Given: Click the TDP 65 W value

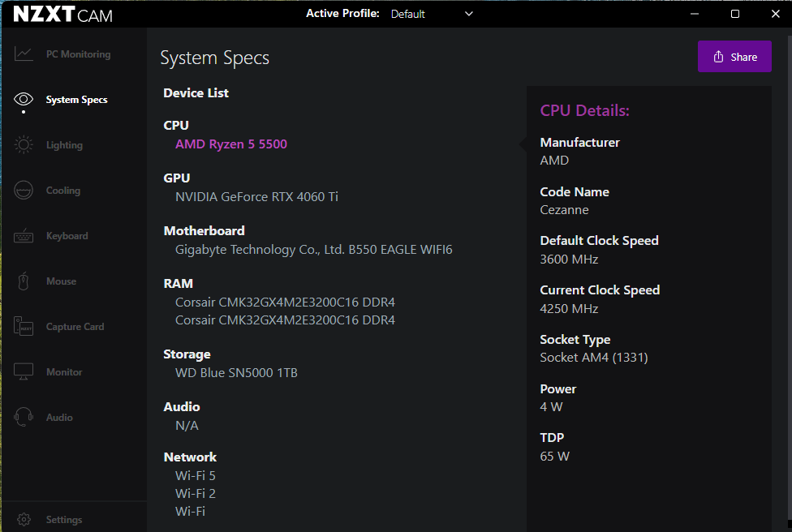Looking at the screenshot, I should tap(554, 457).
